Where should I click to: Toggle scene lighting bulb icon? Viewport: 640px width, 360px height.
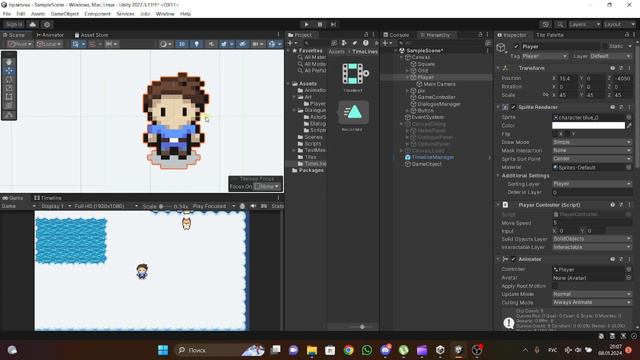pyautogui.click(x=196, y=44)
